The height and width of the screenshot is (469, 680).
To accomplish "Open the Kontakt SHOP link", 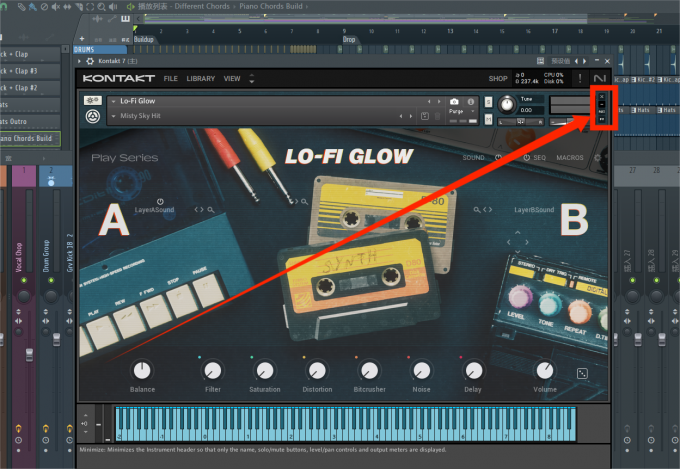I will tap(498, 79).
